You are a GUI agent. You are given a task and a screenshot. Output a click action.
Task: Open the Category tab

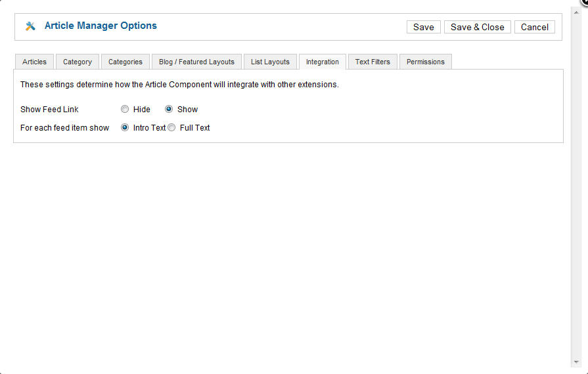pyautogui.click(x=78, y=62)
